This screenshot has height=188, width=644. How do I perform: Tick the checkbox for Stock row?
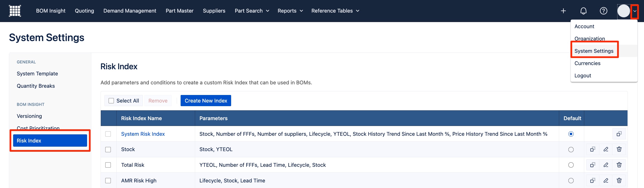coord(108,149)
